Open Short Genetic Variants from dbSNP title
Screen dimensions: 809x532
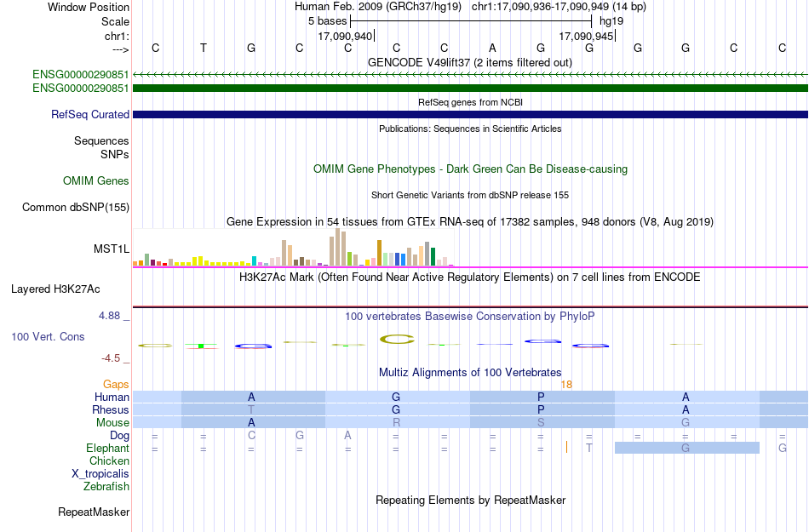[470, 195]
